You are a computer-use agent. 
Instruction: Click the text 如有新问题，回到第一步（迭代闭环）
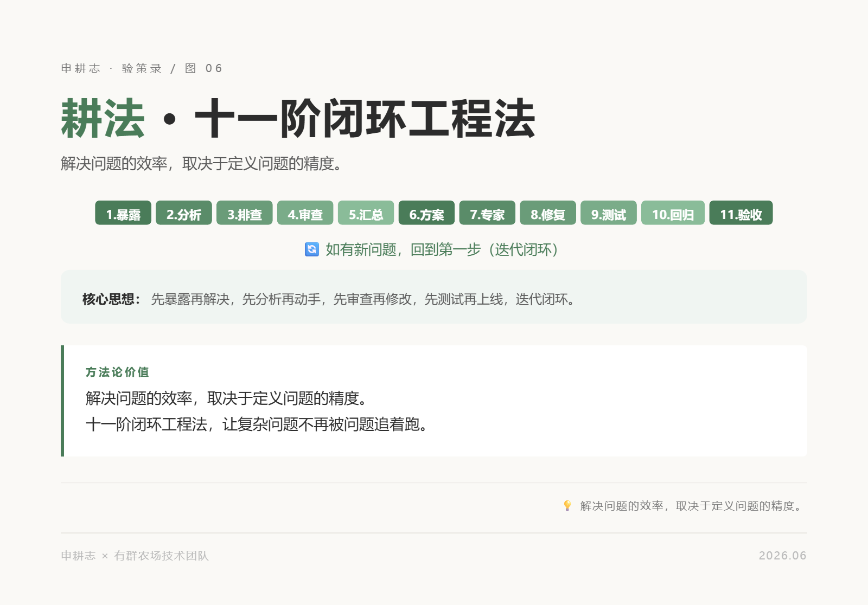[x=442, y=249]
